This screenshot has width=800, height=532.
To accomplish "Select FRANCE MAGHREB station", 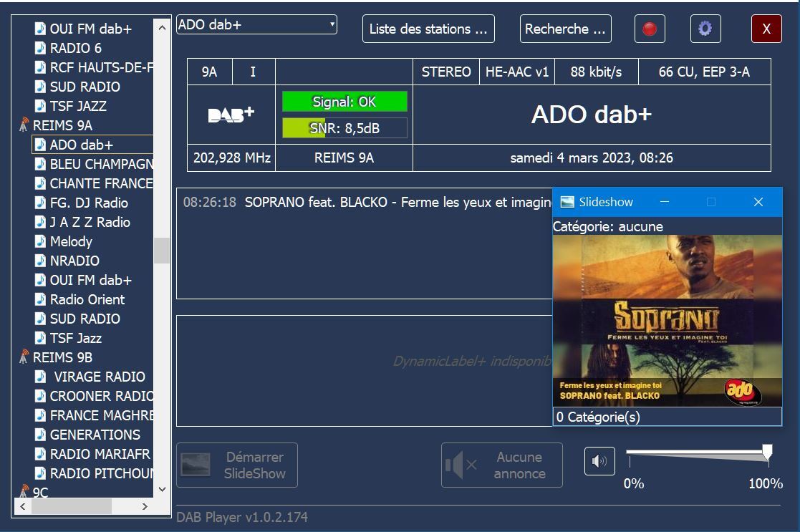I will 101,416.
